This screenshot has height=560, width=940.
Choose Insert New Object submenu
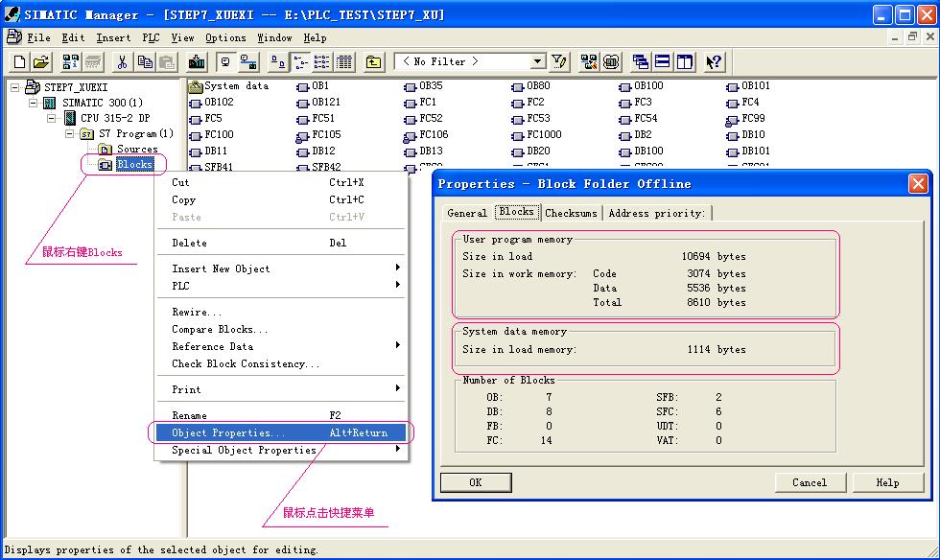pyautogui.click(x=280, y=268)
